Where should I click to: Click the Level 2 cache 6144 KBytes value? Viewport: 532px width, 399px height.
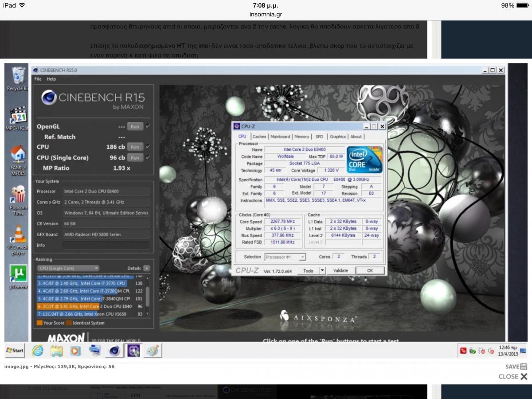click(343, 235)
